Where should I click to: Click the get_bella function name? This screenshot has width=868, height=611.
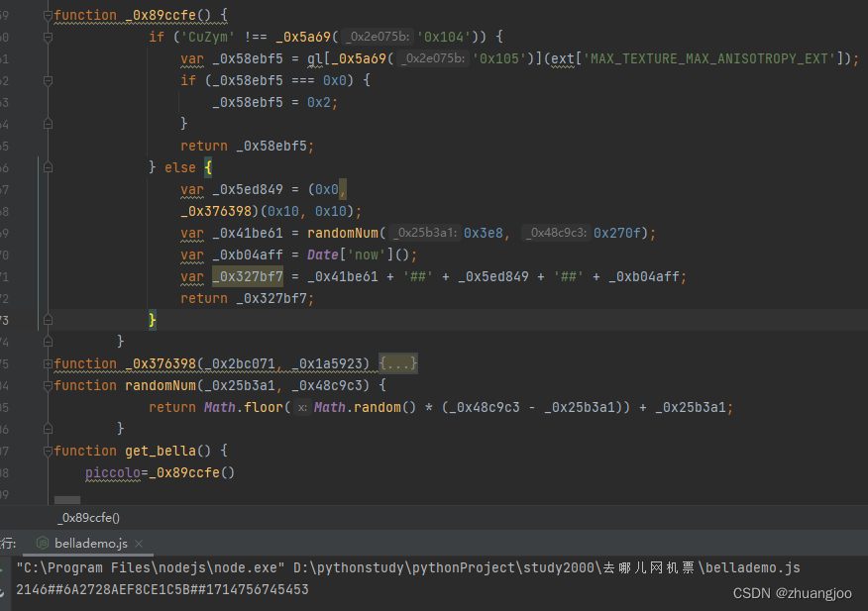pos(161,451)
